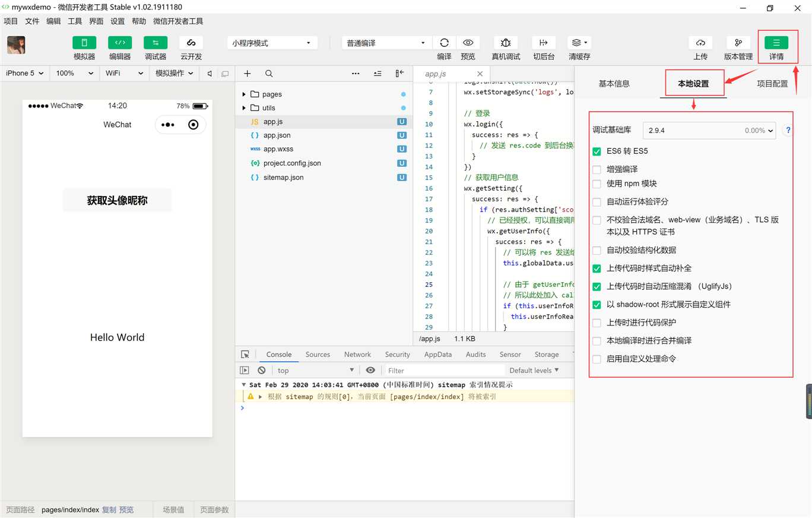
Task: Open the file tree more options (...)
Action: pyautogui.click(x=356, y=74)
